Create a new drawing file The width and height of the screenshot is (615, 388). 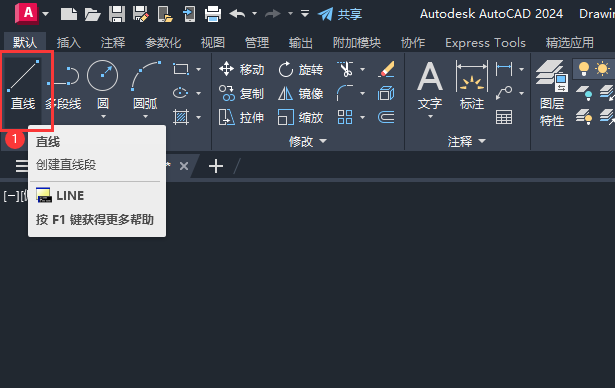pos(69,14)
